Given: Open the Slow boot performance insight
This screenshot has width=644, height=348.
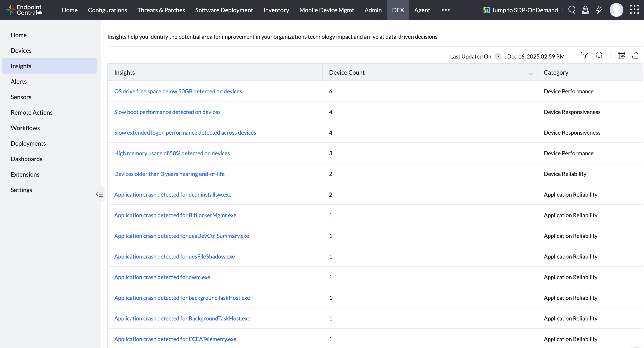Looking at the screenshot, I should tap(167, 112).
